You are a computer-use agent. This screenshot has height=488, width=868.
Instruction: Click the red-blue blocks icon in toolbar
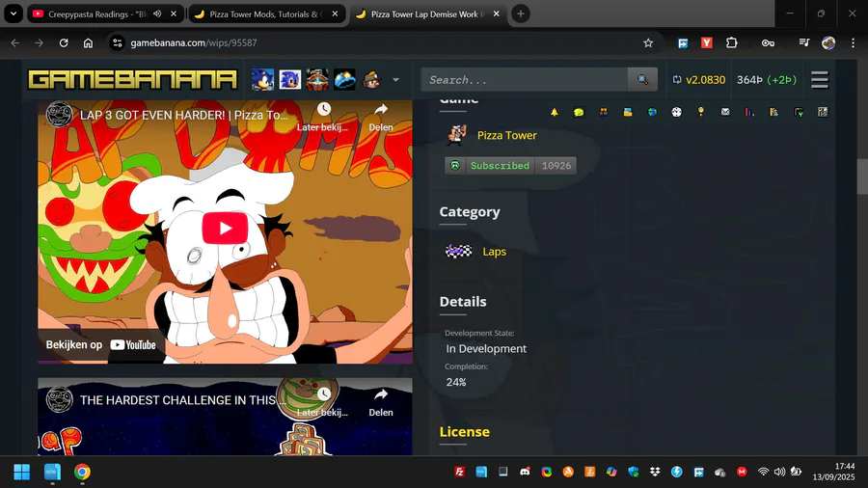pos(604,112)
